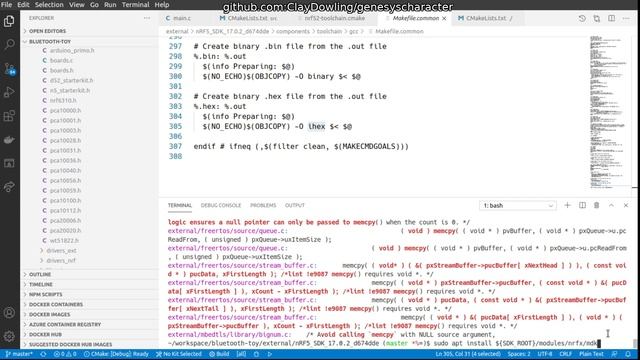Switch to the Problems panel tab
This screenshot has width=640, height=360.
[x=263, y=205]
